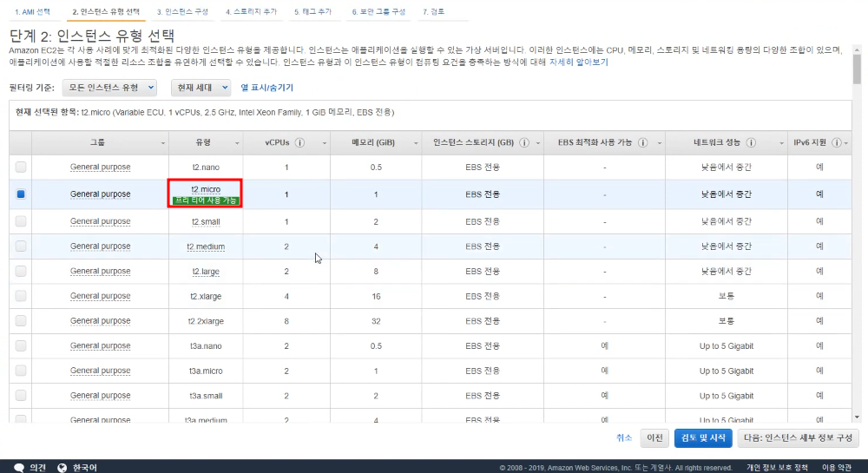The width and height of the screenshot is (868, 473).
Task: Open IPv6 support info icon
Action: pos(837,142)
